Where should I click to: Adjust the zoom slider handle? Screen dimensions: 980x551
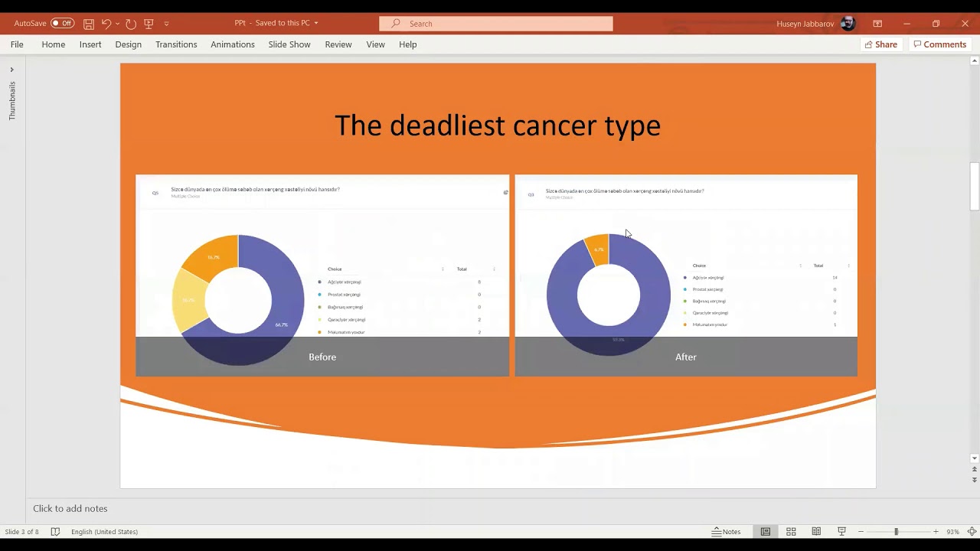pos(896,532)
